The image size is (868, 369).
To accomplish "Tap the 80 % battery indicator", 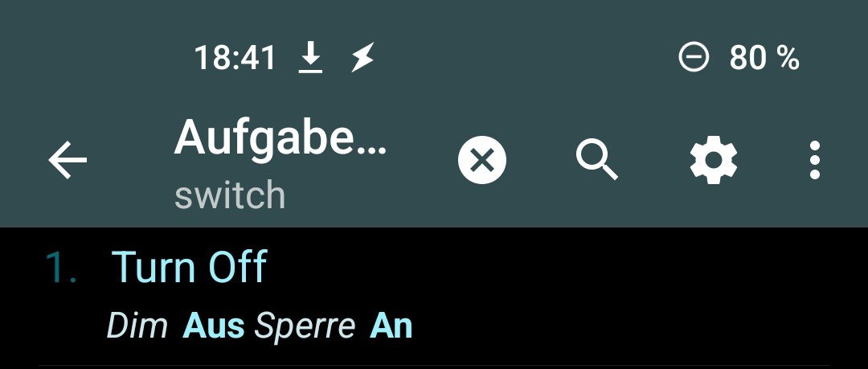I will pyautogui.click(x=764, y=58).
